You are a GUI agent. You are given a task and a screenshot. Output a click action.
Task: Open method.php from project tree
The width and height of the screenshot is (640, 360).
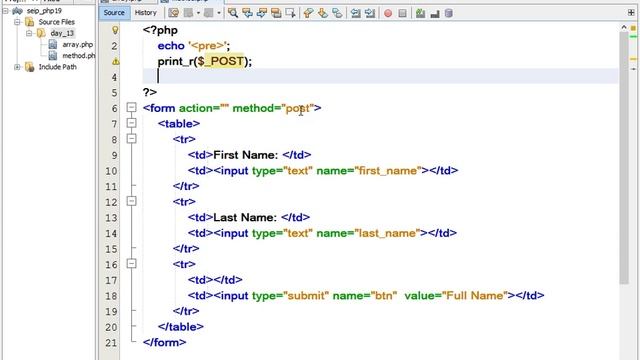[79, 56]
